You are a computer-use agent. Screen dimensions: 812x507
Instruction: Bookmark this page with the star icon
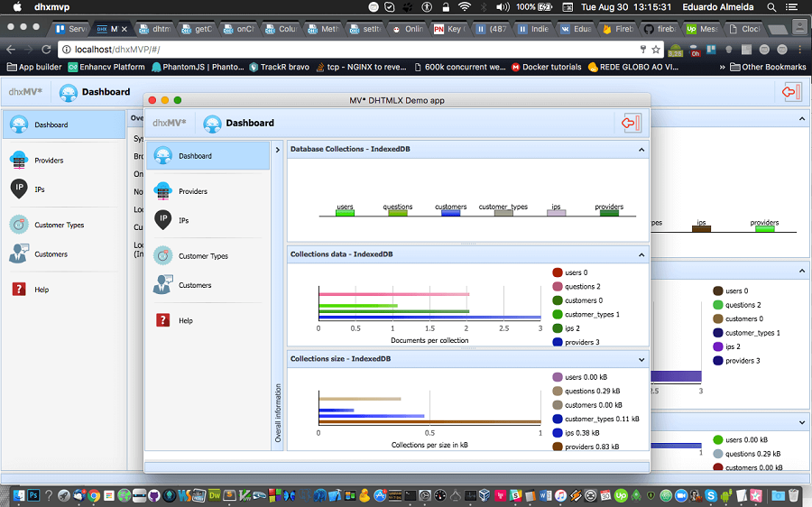point(656,50)
